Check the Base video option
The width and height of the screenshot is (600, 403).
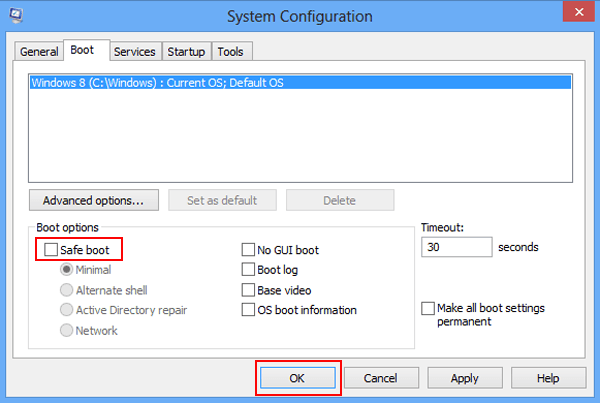[x=249, y=290]
